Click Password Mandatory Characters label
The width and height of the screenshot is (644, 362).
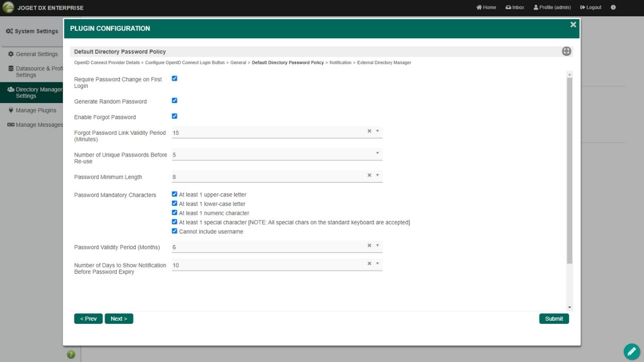click(115, 195)
